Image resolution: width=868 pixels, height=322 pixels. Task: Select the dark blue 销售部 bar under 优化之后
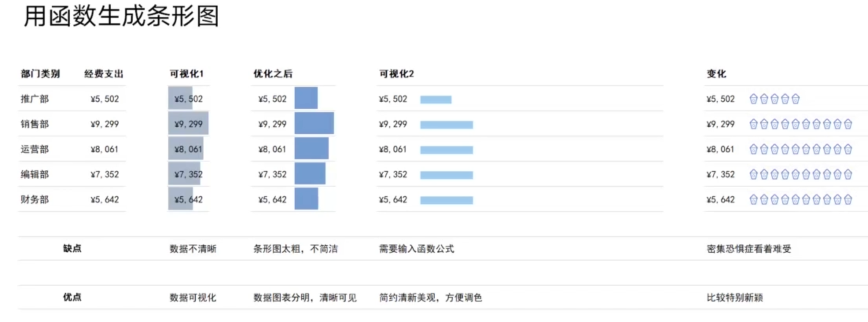click(x=314, y=123)
